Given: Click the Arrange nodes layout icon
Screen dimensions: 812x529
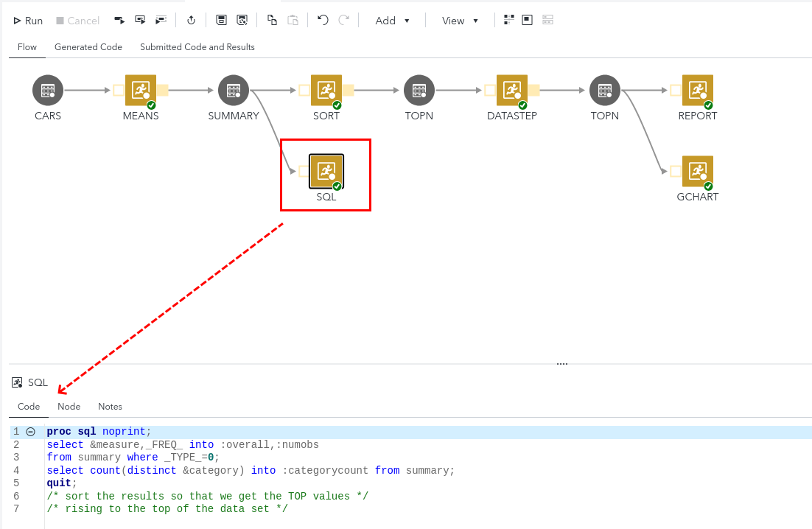Looking at the screenshot, I should tap(508, 21).
